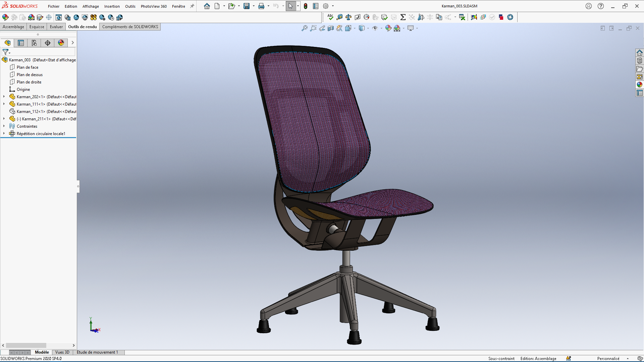This screenshot has height=362, width=644.
Task: Select Plan de face in tree
Action: [x=28, y=67]
